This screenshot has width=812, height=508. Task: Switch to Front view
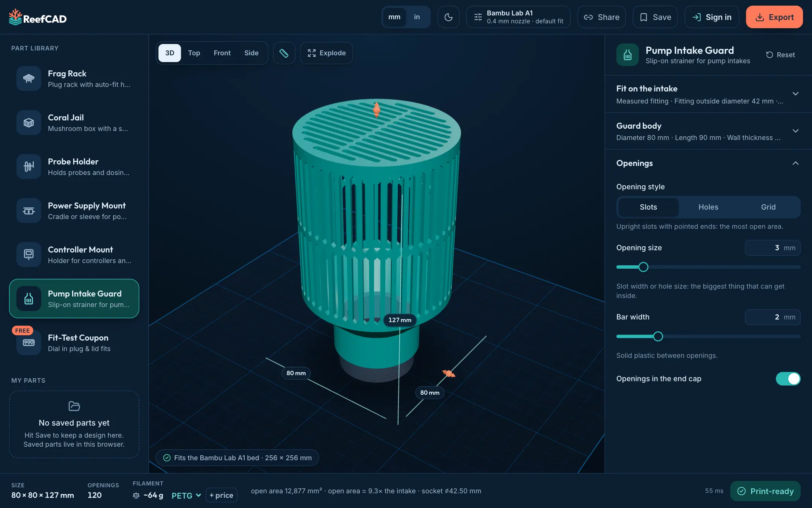coord(222,53)
